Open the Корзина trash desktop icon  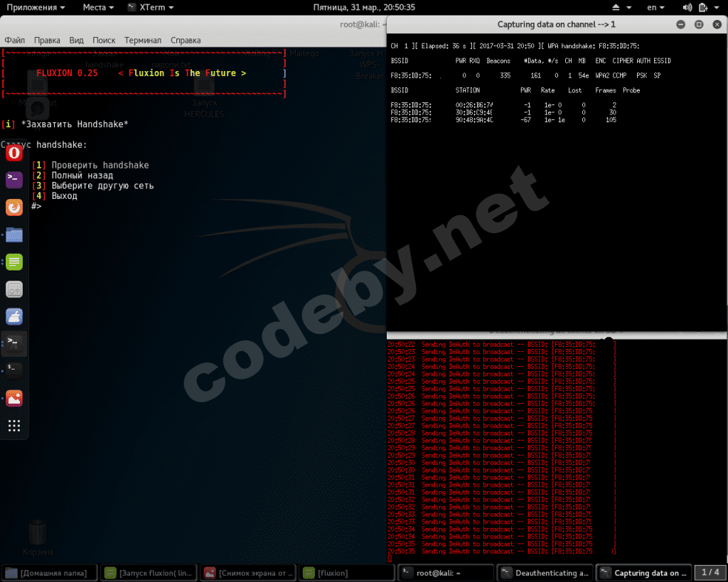pyautogui.click(x=38, y=537)
